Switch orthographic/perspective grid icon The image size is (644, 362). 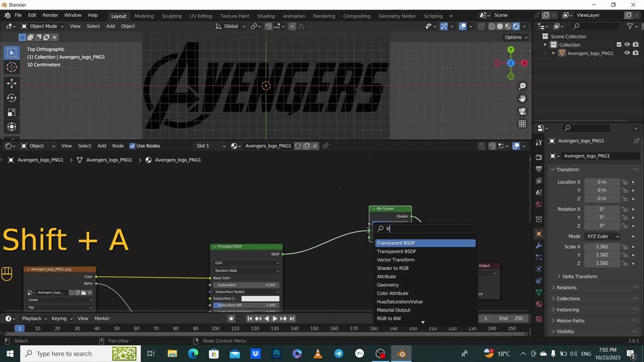click(x=522, y=124)
